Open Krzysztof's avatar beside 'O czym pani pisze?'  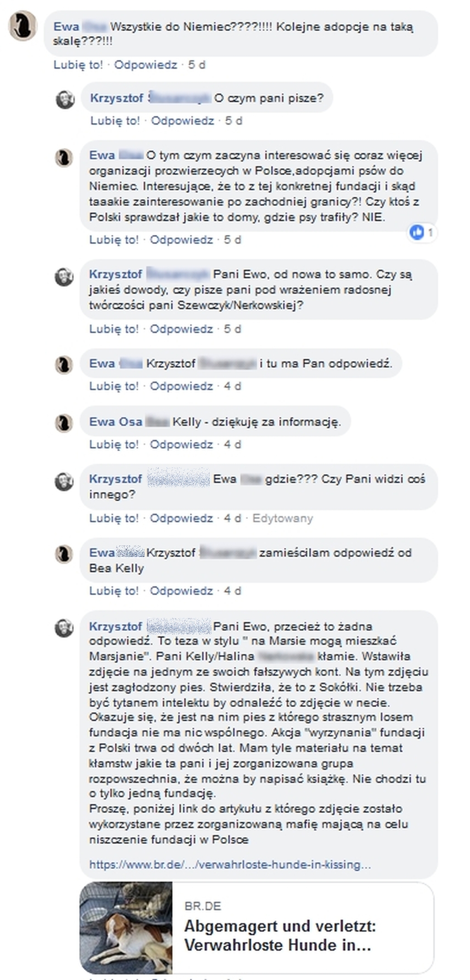pos(65,99)
